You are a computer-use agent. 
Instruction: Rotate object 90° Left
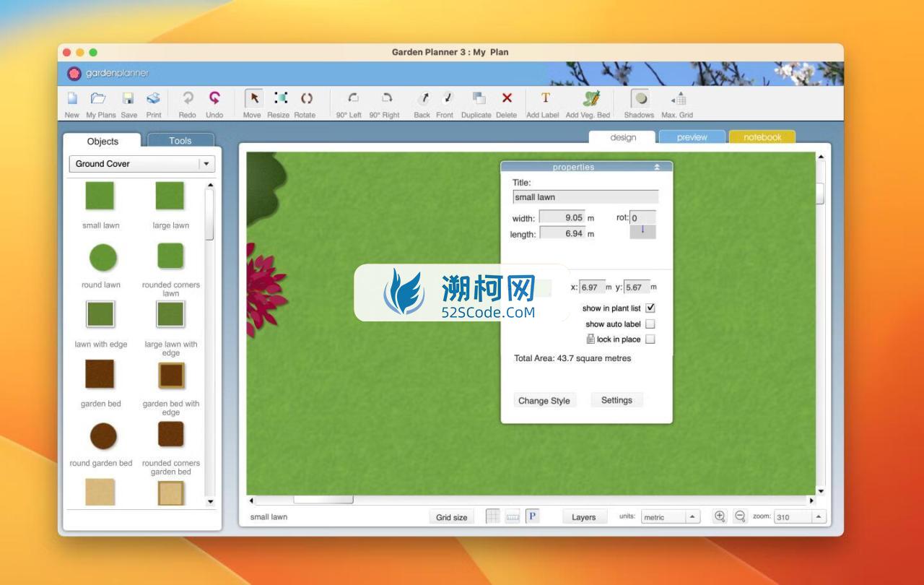coord(353,97)
